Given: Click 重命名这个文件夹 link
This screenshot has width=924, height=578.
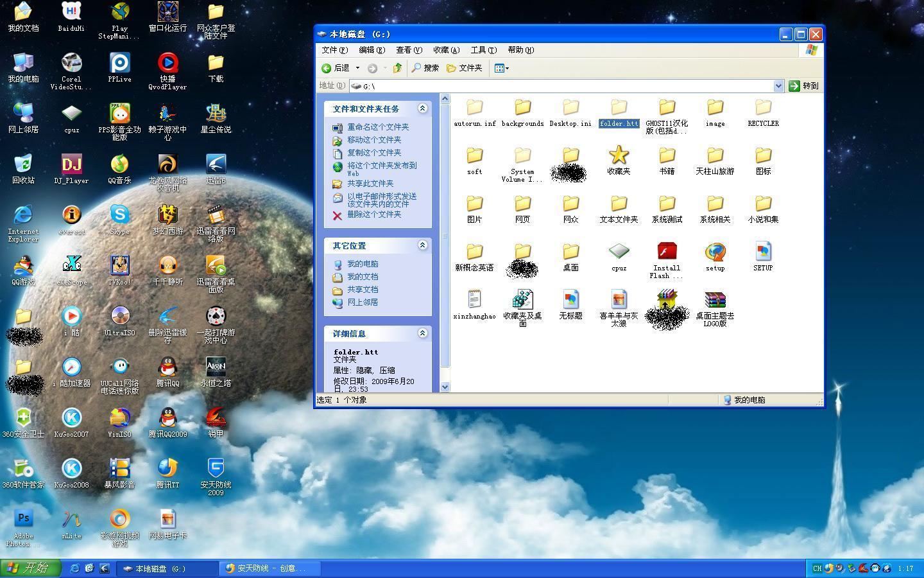Looking at the screenshot, I should [378, 127].
